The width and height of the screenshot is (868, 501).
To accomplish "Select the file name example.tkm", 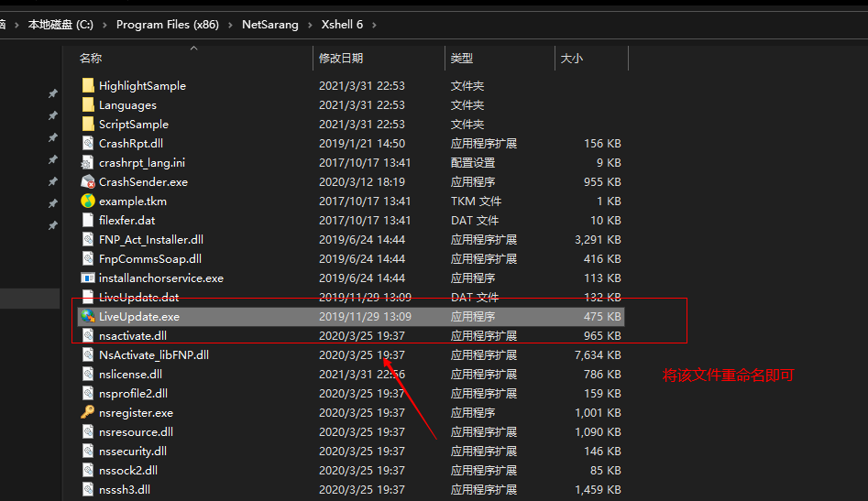I will coord(132,201).
